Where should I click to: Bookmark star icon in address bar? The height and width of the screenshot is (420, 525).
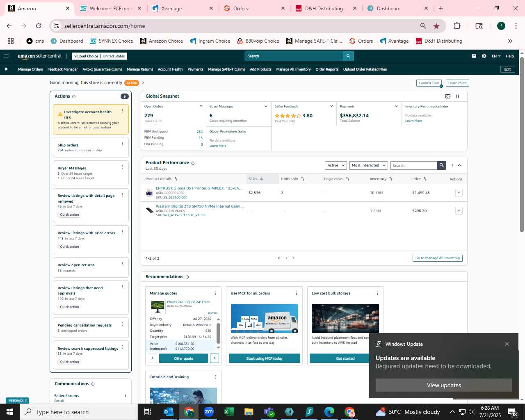tap(436, 26)
